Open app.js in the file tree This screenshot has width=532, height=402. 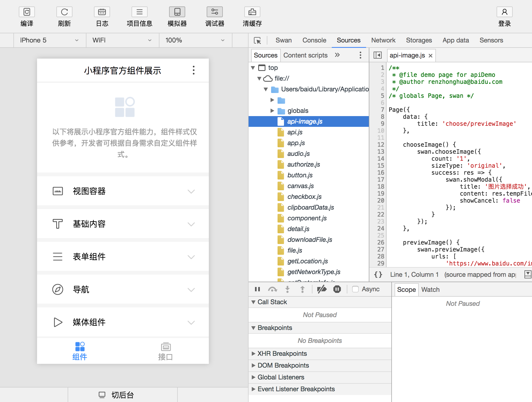pyautogui.click(x=296, y=143)
